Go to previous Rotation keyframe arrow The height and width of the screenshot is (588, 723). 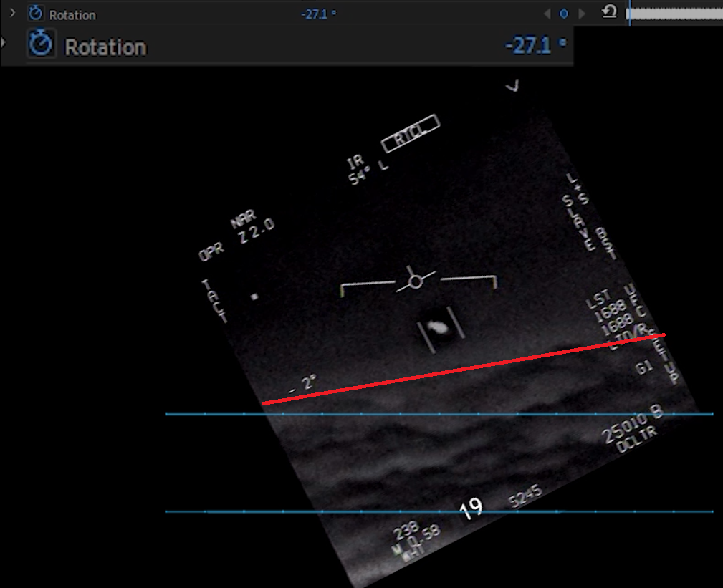547,14
